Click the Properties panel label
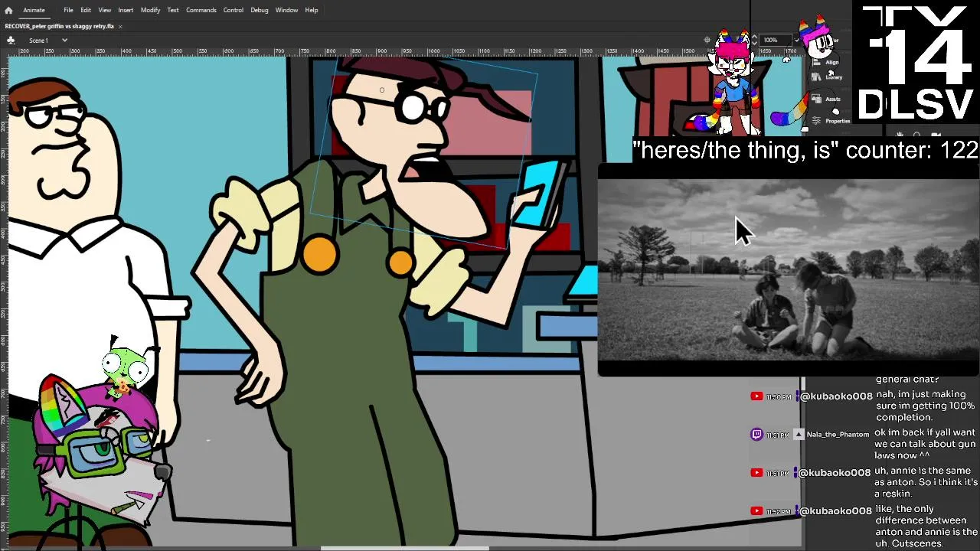This screenshot has width=980, height=551. coord(838,121)
